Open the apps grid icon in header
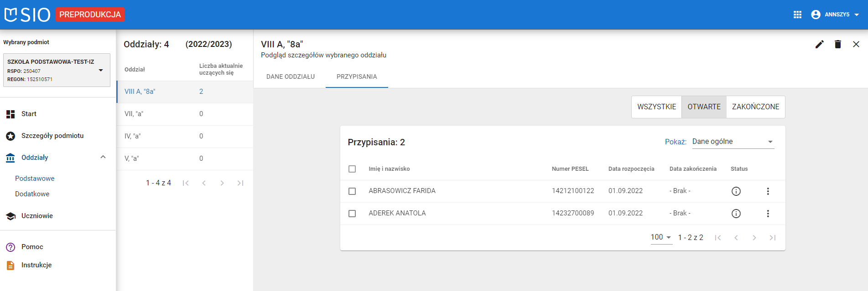868x291 pixels. (797, 15)
